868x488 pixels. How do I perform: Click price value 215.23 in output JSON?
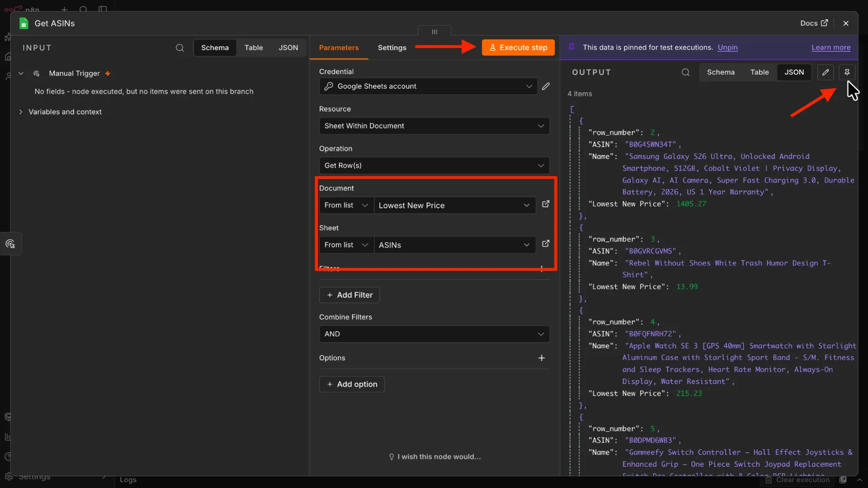(x=689, y=394)
